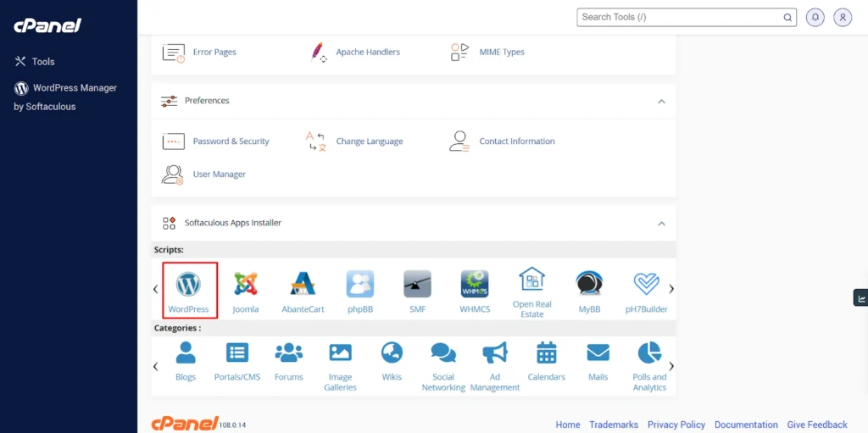Click the Softaculous Apps Installer heading
This screenshot has width=868, height=433.
pos(233,223)
